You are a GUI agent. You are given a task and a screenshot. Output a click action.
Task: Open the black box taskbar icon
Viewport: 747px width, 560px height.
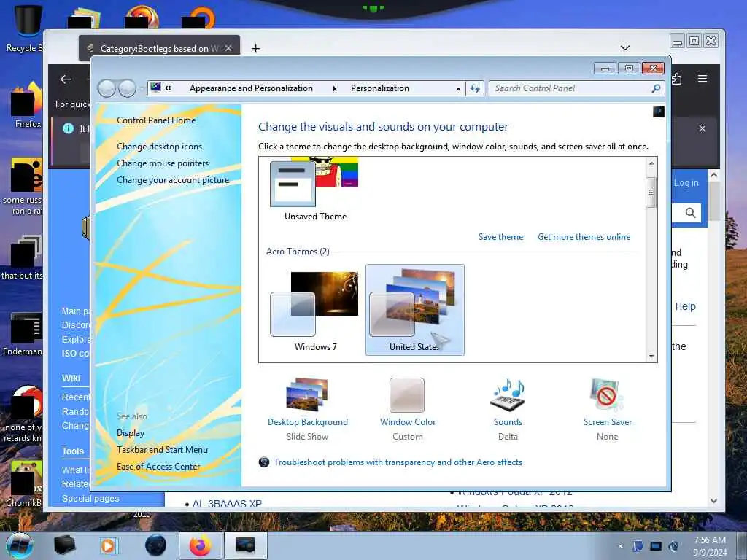click(65, 545)
